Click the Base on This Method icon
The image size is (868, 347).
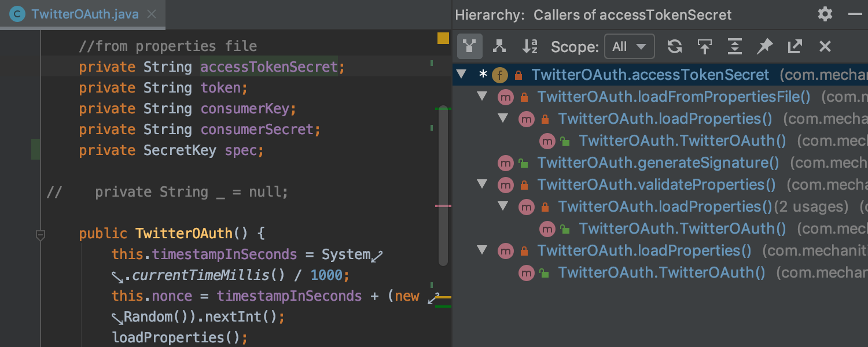tap(705, 46)
